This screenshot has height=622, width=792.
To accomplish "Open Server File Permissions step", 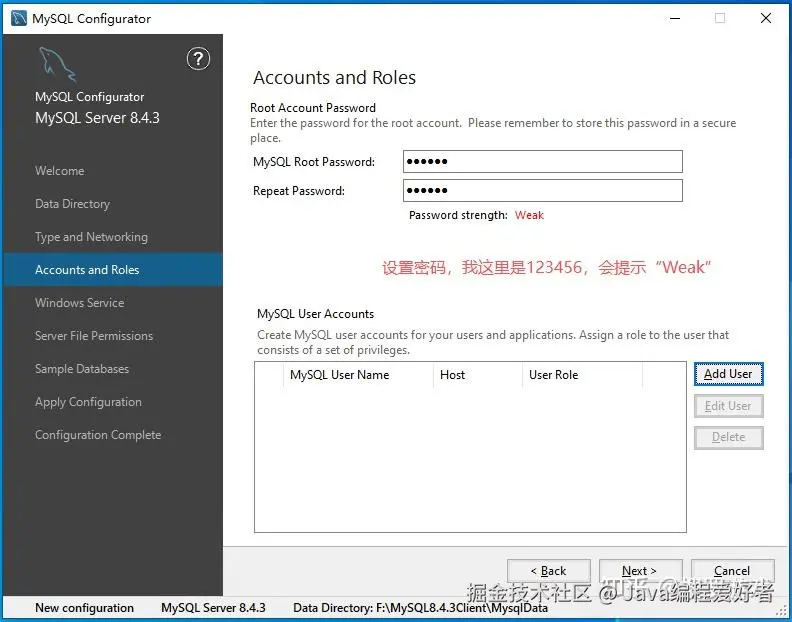I will pos(94,336).
